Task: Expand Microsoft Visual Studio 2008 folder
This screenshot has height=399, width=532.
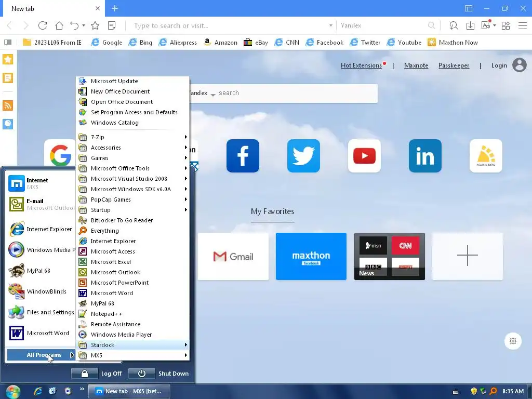Action: pyautogui.click(x=132, y=179)
